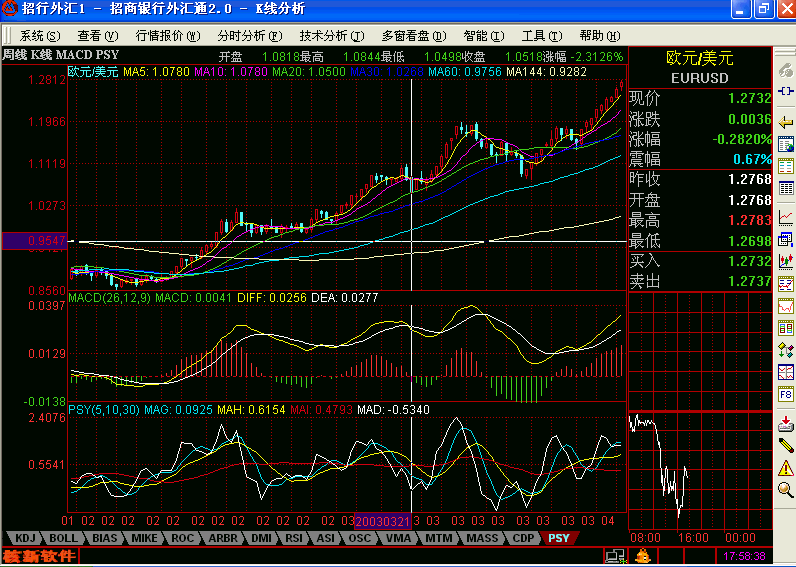The width and height of the screenshot is (796, 567).
Task: Switch to the OSC indicator tab
Action: coord(359,538)
